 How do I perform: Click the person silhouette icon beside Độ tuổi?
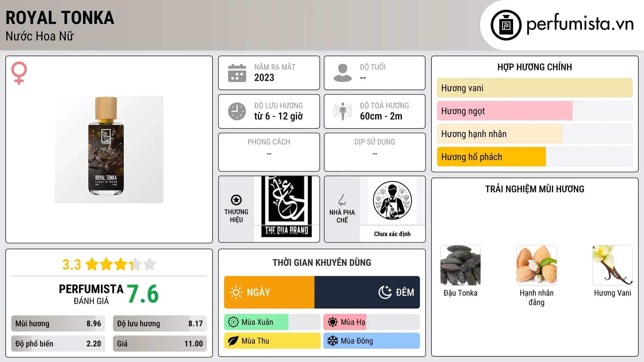(x=343, y=73)
